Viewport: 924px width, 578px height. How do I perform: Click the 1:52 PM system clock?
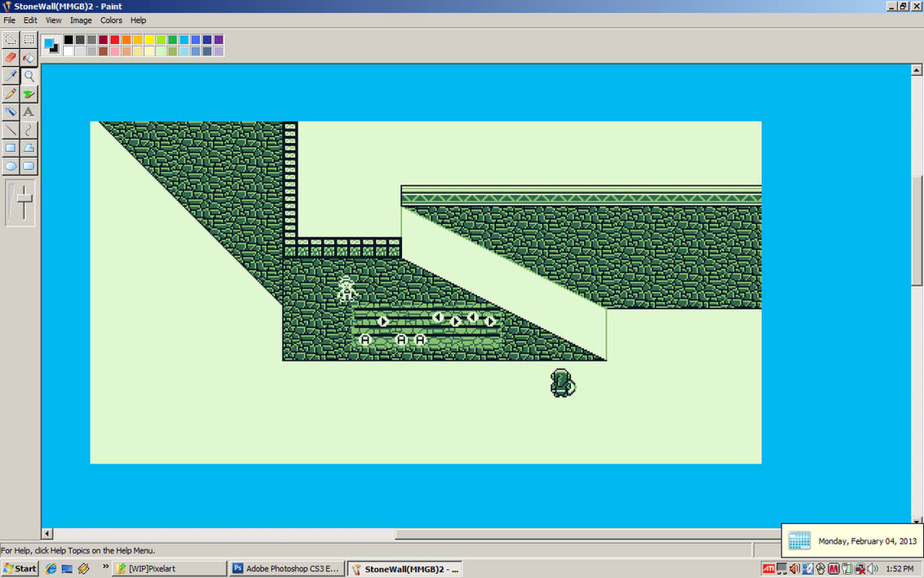coord(899,568)
